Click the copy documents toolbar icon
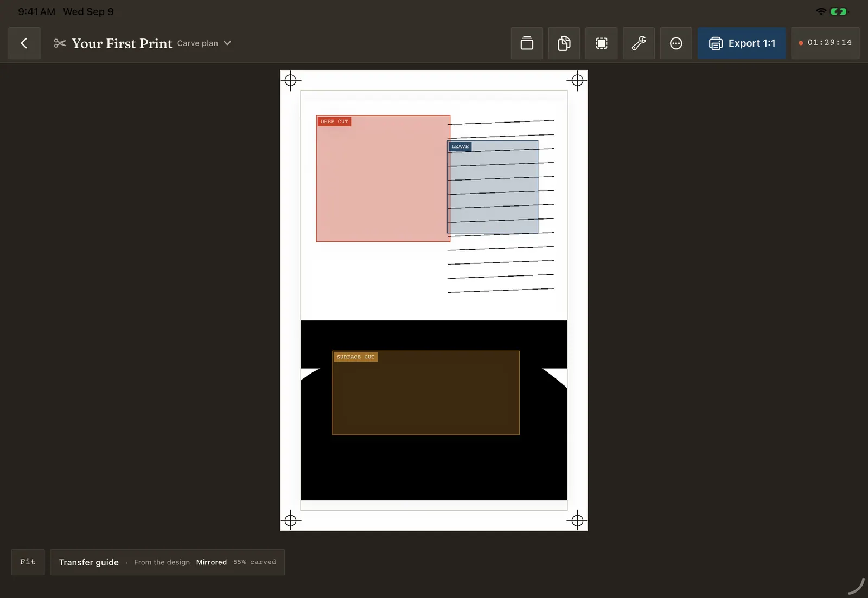The width and height of the screenshot is (868, 598). (564, 43)
